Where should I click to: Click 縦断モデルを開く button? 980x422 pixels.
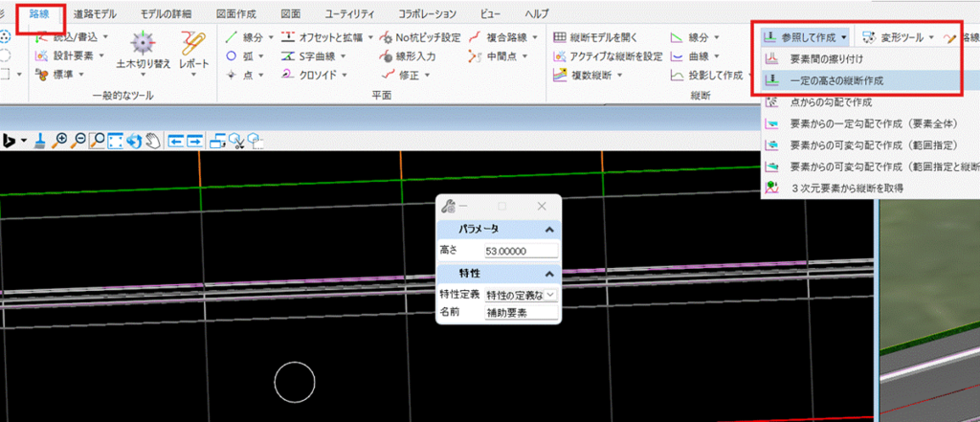[595, 37]
